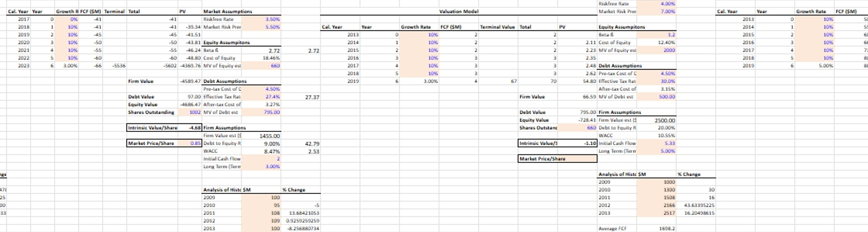
Task: Select the 'Valuation Model' title cell
Action: [x=458, y=11]
